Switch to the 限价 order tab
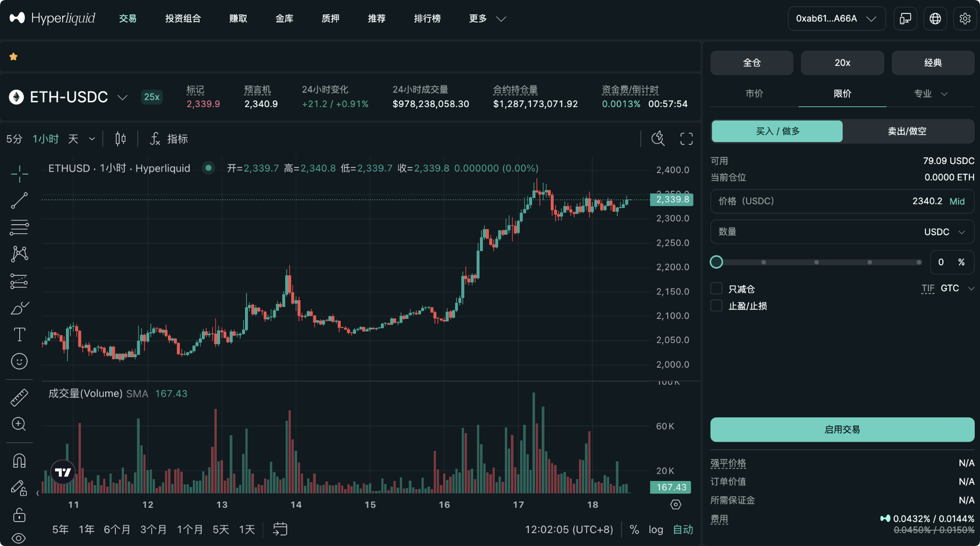This screenshot has width=980, height=546. [x=841, y=94]
